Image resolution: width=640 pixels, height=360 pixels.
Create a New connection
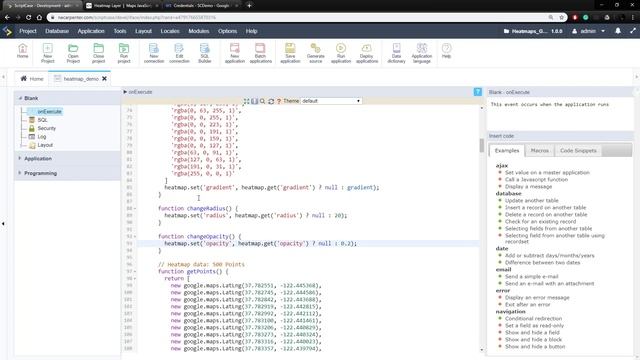click(x=153, y=53)
